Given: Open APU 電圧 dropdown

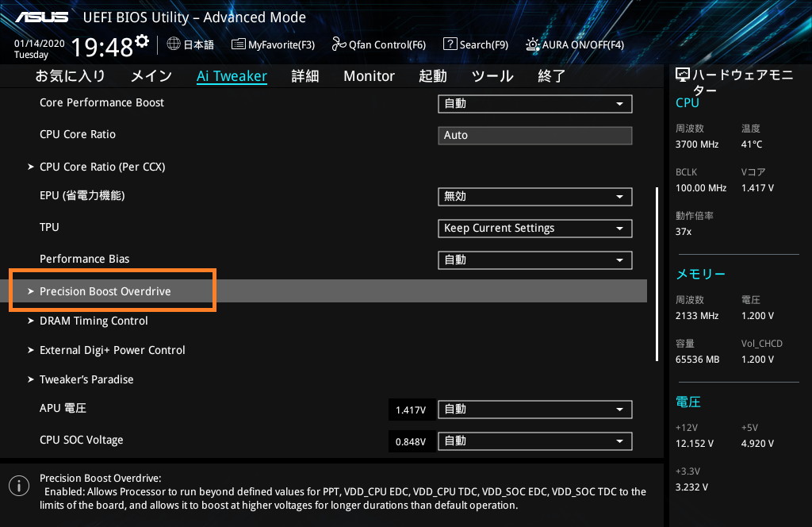Looking at the screenshot, I should [535, 410].
